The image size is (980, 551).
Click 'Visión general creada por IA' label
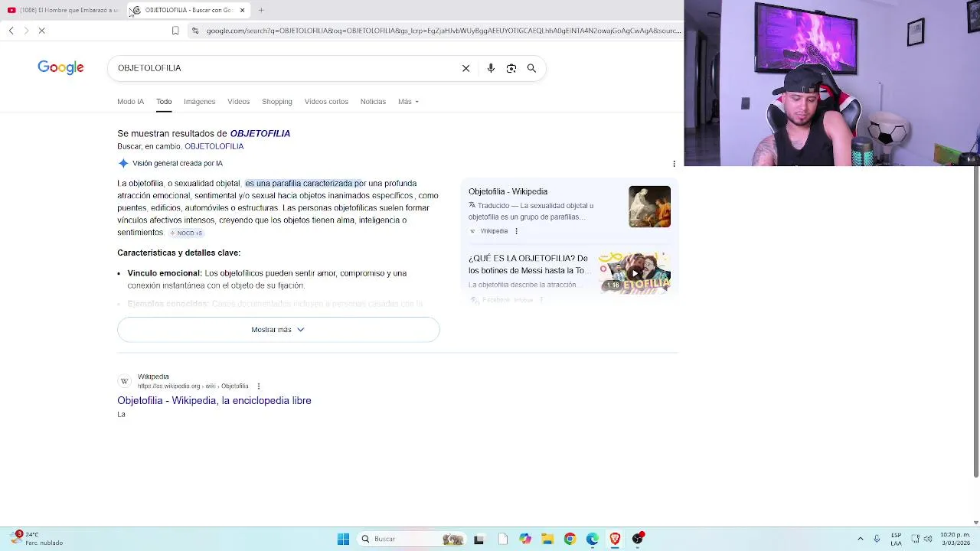pyautogui.click(x=178, y=163)
